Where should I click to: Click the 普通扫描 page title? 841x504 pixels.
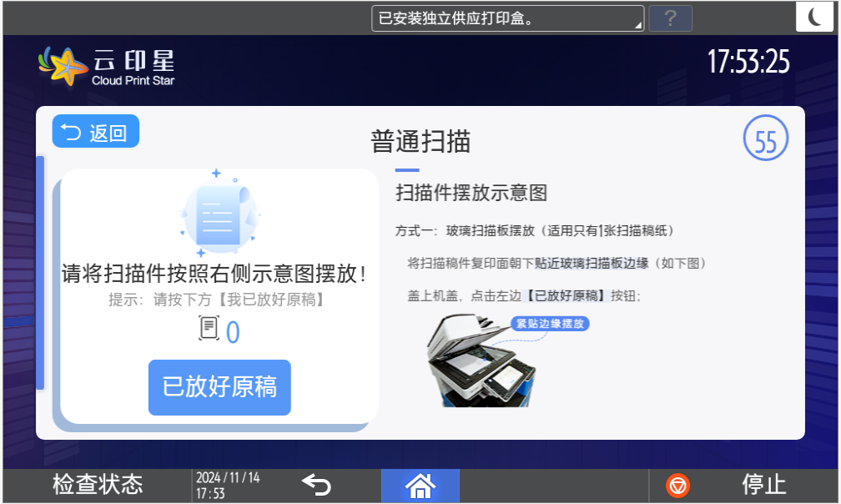pyautogui.click(x=420, y=141)
